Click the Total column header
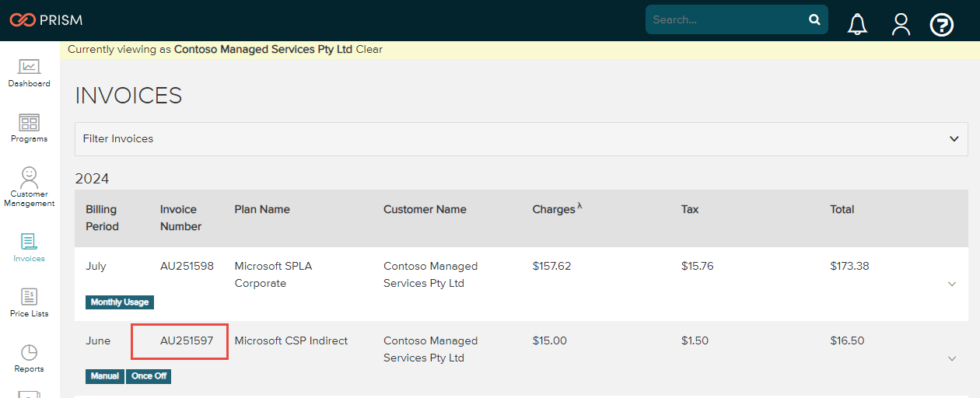 click(x=842, y=209)
